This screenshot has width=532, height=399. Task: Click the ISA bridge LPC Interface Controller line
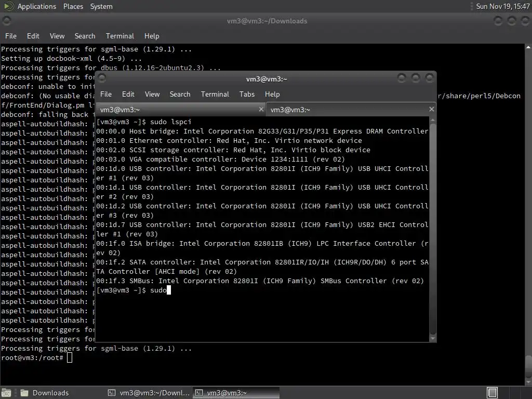coord(262,248)
